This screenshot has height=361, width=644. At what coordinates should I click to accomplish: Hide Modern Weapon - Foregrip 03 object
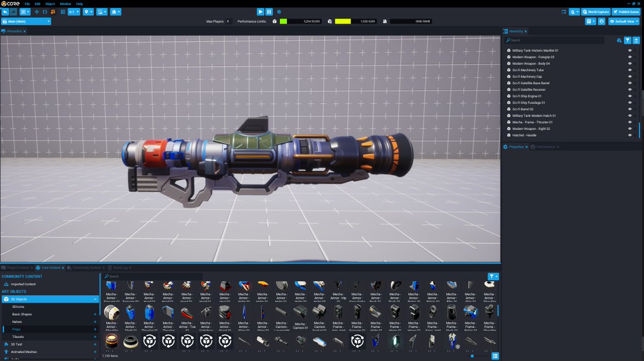click(x=630, y=57)
